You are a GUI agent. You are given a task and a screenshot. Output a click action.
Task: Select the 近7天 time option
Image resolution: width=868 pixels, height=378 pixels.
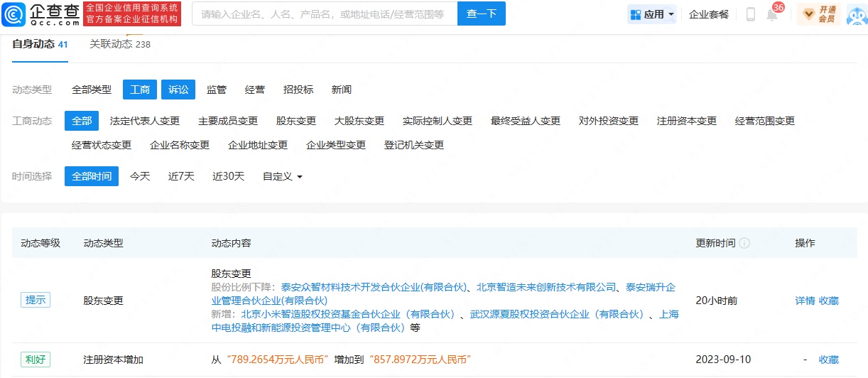[181, 176]
